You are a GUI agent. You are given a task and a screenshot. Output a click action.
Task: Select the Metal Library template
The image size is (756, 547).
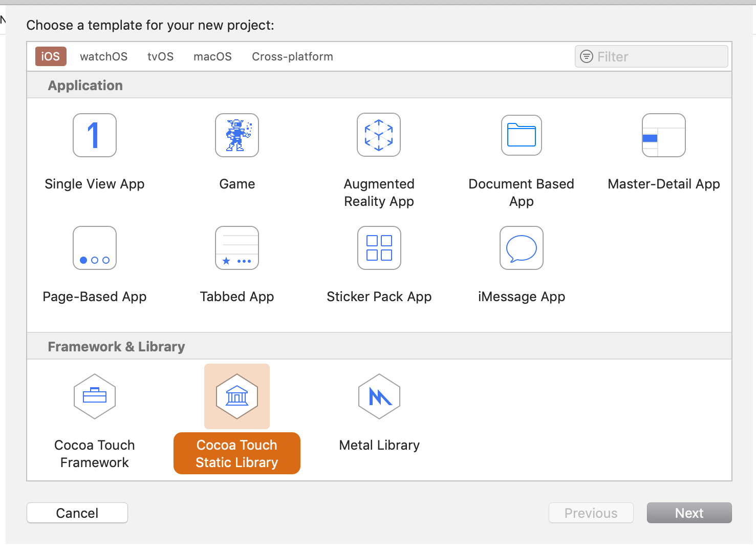[x=379, y=396]
